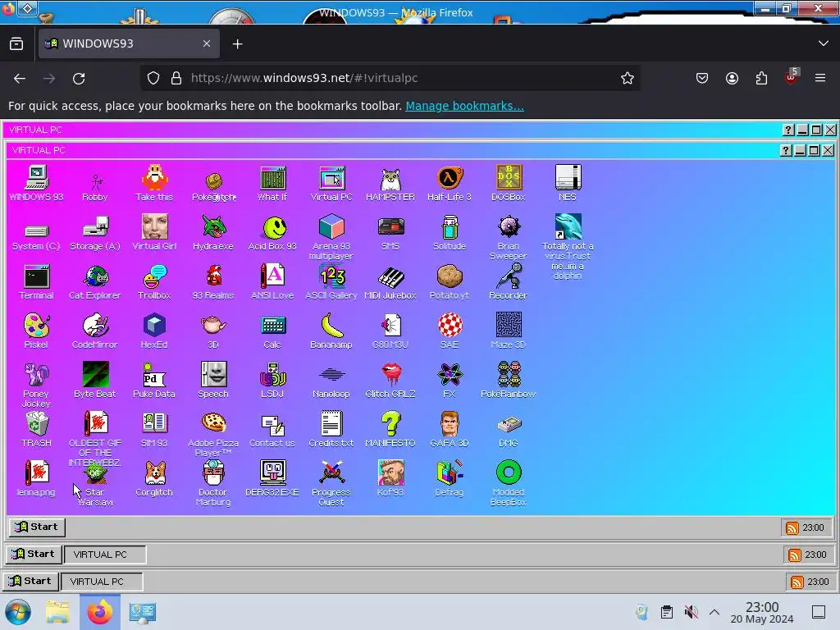Launch Cat Explorer icon
Screen dimensions: 840x630
coord(95,282)
